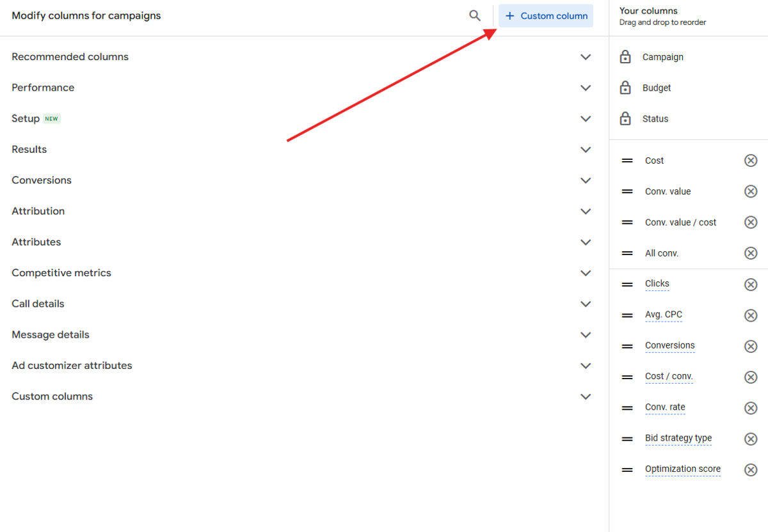Expand the Call details section
Image resolution: width=768 pixels, height=532 pixels.
pyautogui.click(x=586, y=304)
